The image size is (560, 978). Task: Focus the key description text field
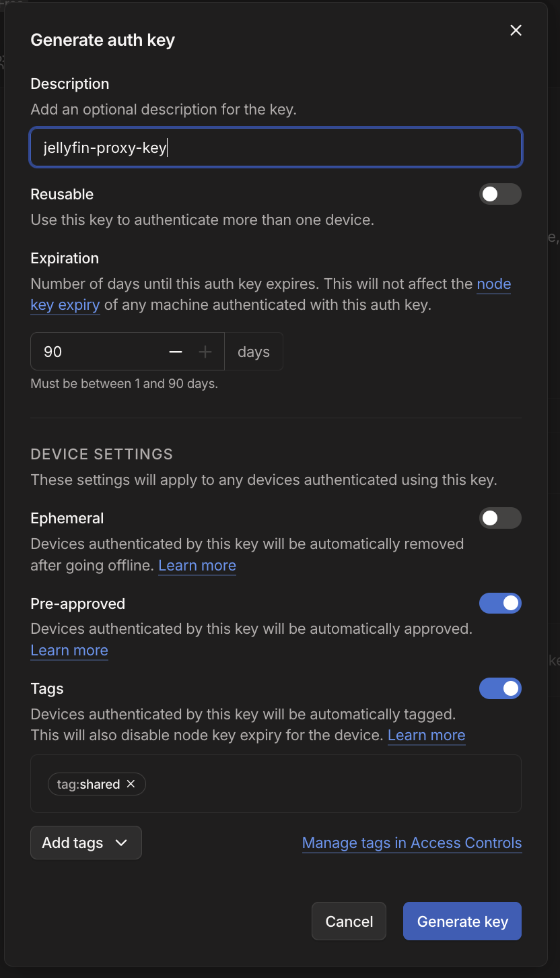point(276,148)
